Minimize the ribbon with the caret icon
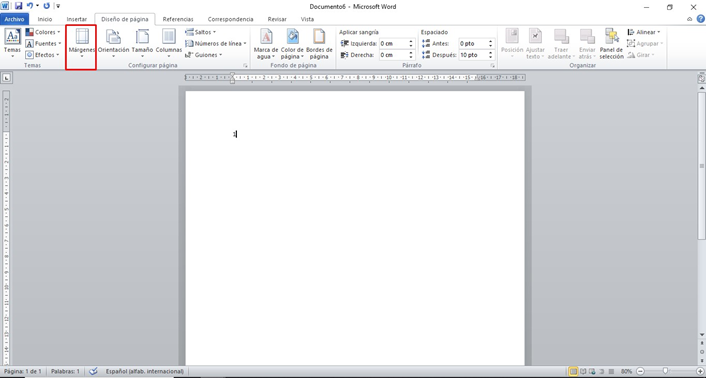The height and width of the screenshot is (378, 706). coord(690,19)
